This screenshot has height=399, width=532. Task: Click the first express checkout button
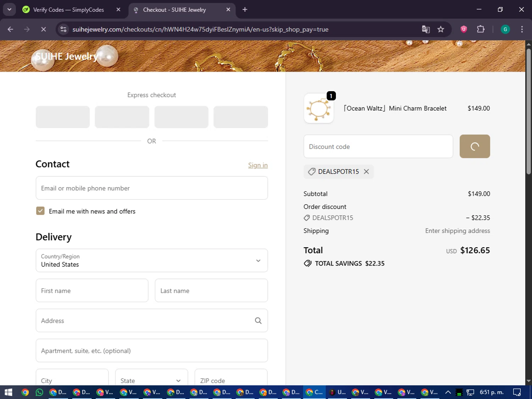[63, 117]
